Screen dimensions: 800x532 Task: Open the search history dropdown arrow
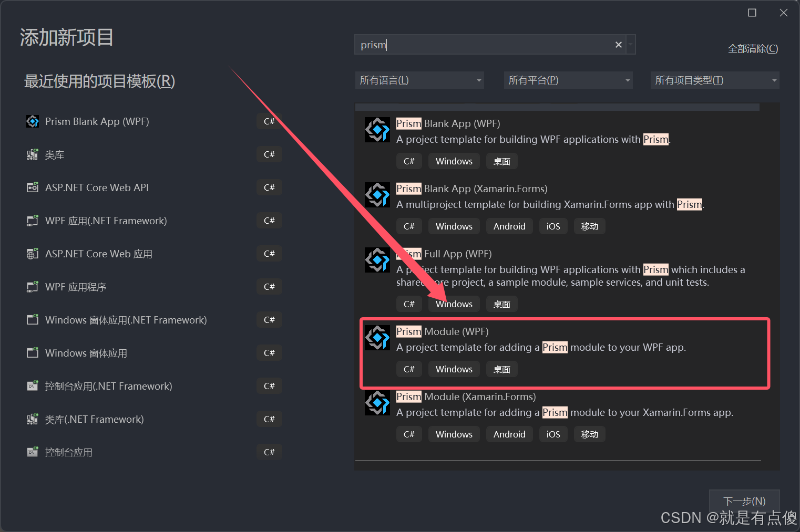tap(630, 45)
